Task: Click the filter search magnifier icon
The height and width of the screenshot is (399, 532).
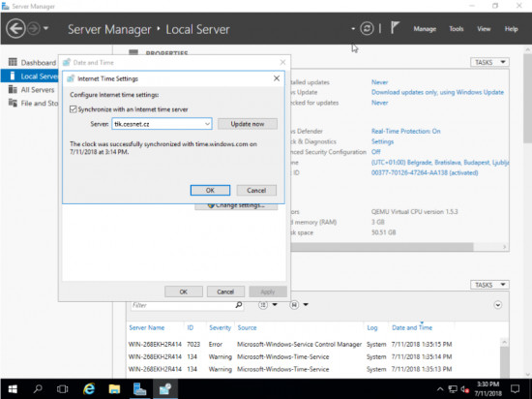Action: click(239, 305)
